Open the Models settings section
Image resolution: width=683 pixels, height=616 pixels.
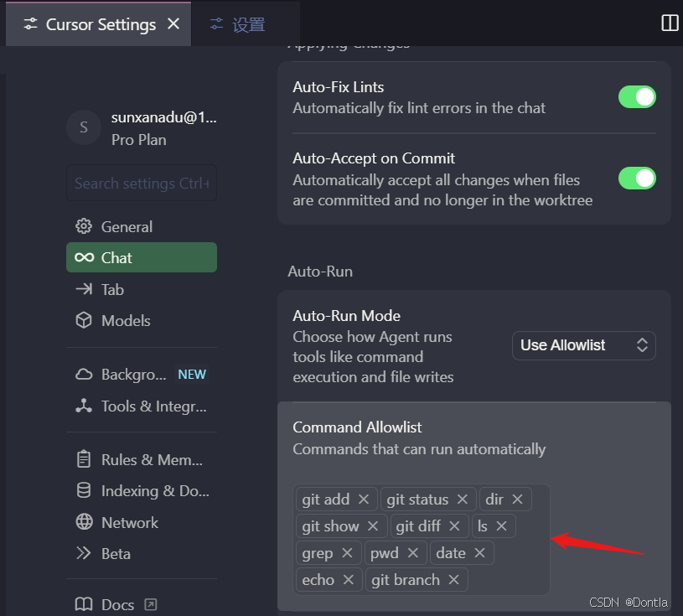[142, 321]
